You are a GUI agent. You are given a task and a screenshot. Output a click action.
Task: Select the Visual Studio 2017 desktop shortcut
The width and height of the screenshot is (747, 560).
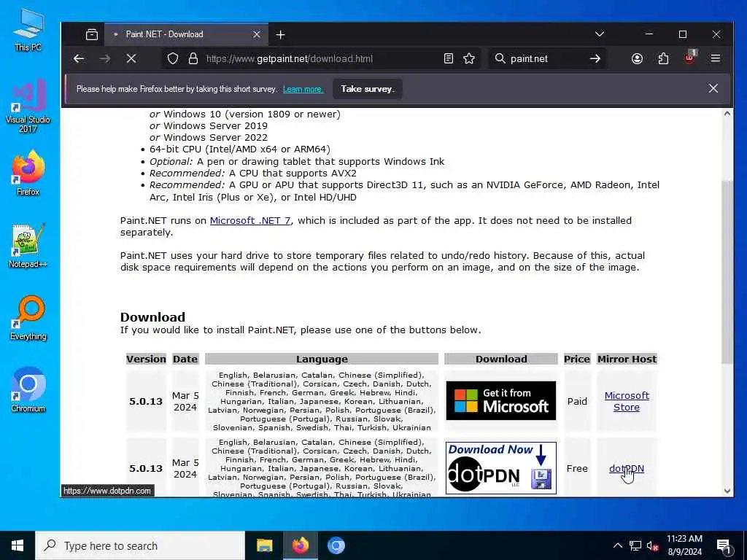click(28, 106)
